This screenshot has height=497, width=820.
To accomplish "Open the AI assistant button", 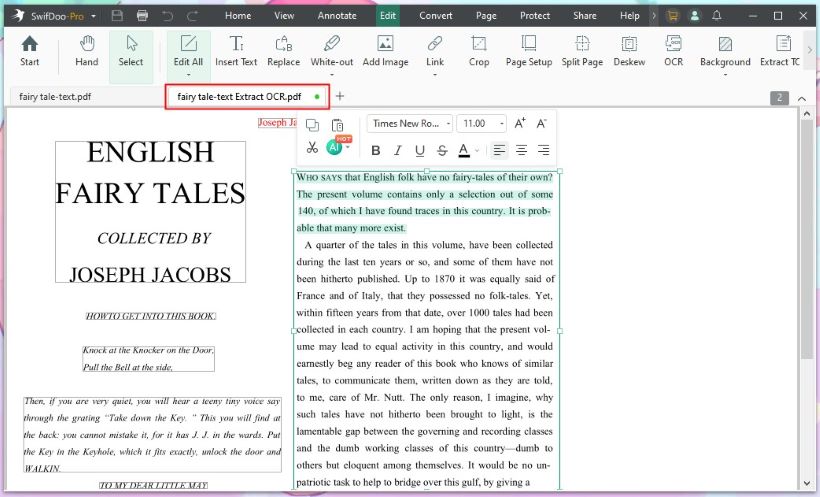I will pyautogui.click(x=334, y=148).
